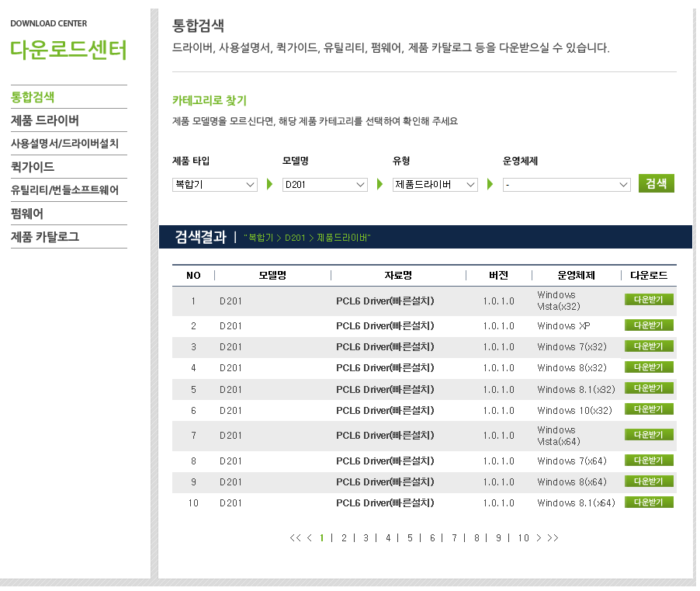The image size is (700, 591).
Task: Click the 다운로드센터 logo title
Action: (68, 50)
